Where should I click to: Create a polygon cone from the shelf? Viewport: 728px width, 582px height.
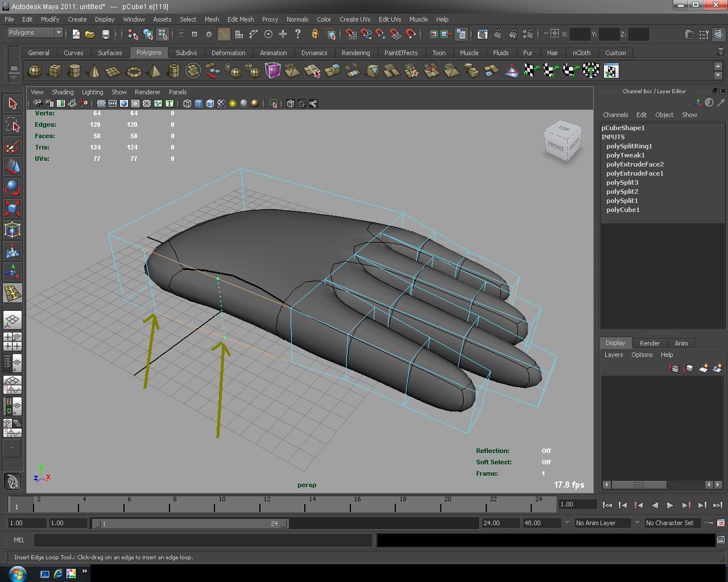click(94, 71)
